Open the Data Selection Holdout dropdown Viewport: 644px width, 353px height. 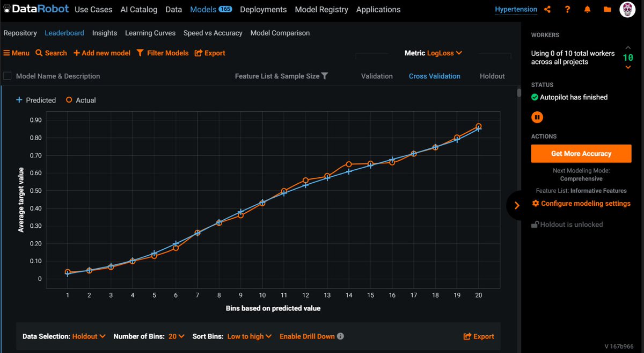click(89, 336)
